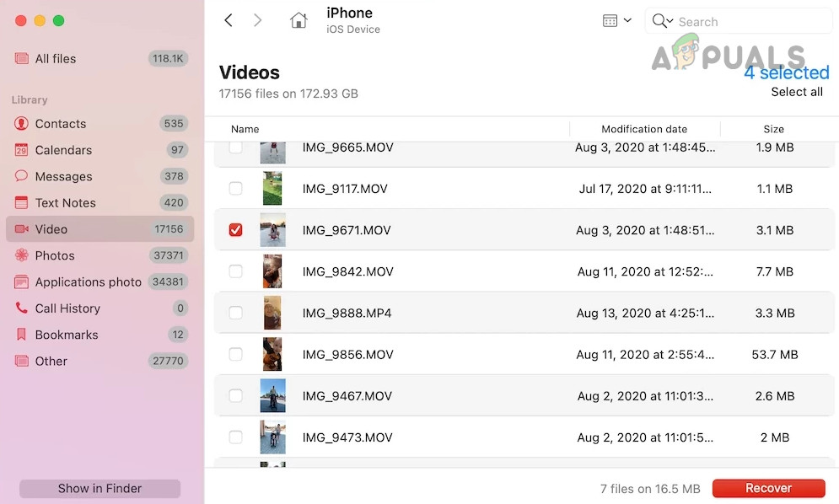Image resolution: width=839 pixels, height=504 pixels.
Task: Sort files by Modification date column
Action: click(x=644, y=129)
